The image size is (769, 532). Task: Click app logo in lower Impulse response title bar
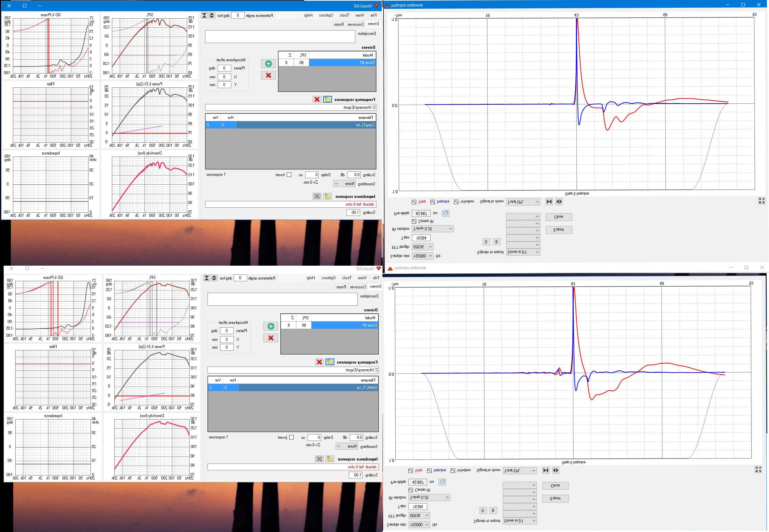[x=390, y=268]
